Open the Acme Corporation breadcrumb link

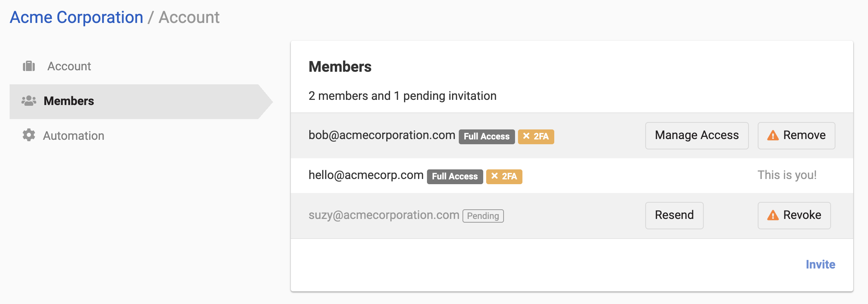pyautogui.click(x=76, y=17)
